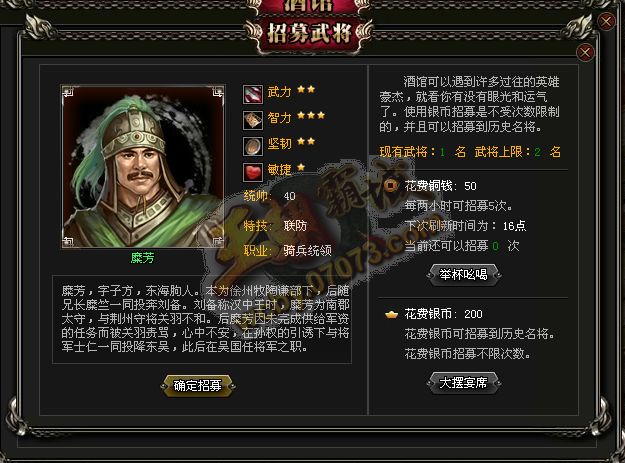Select the portrait of general 糜芳
625x463 pixels.
[x=143, y=167]
